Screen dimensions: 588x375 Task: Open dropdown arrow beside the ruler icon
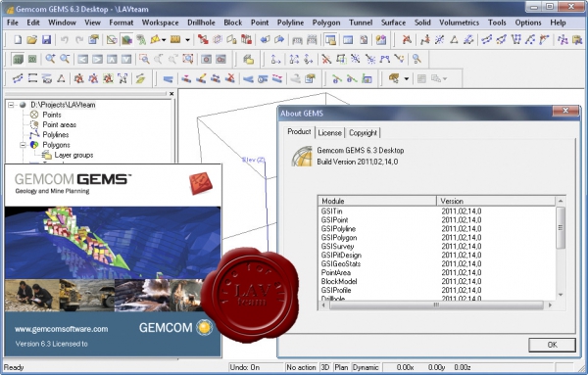[187, 40]
